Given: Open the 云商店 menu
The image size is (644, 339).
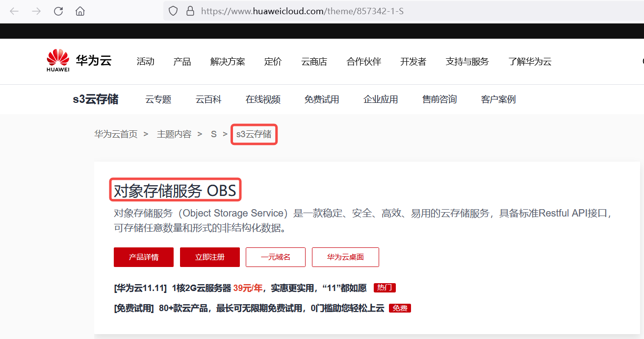Looking at the screenshot, I should (x=314, y=61).
